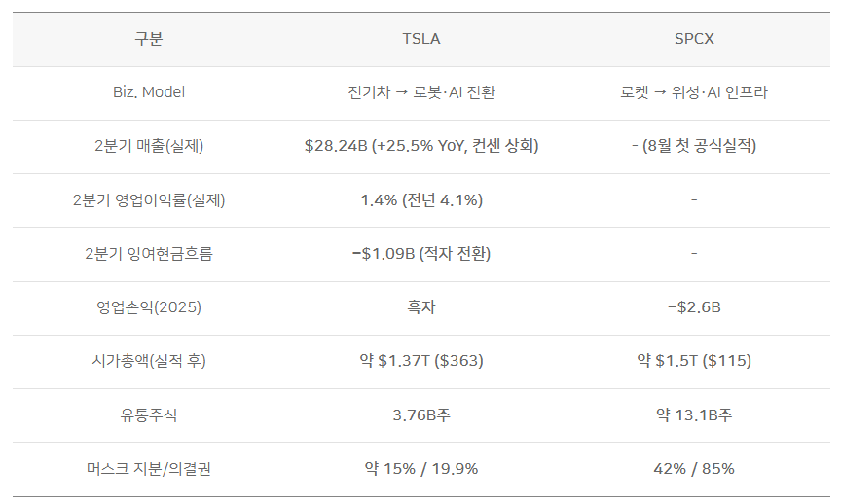Screen dimensions: 841x504
Task: Click the SPCX column header
Action: (x=694, y=39)
